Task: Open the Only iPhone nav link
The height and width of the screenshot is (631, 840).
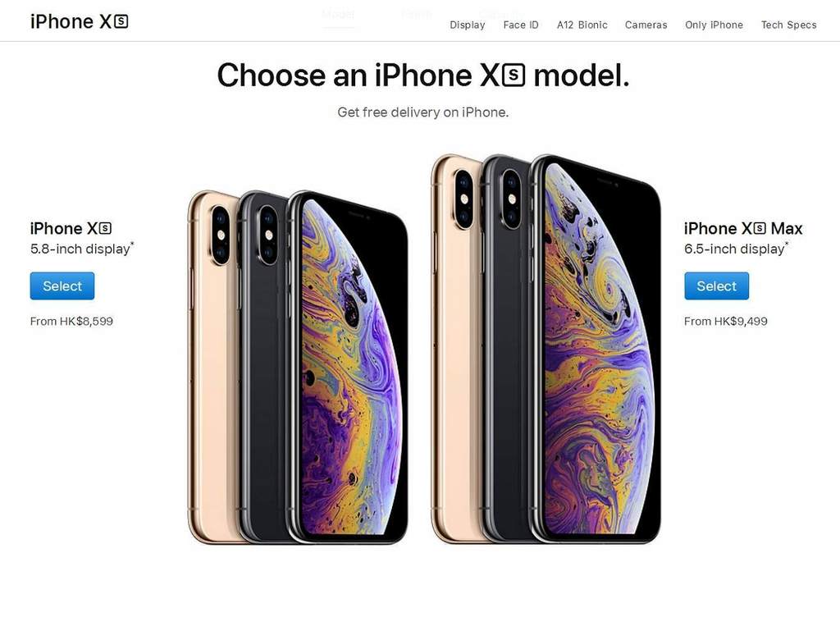Action: click(x=714, y=25)
